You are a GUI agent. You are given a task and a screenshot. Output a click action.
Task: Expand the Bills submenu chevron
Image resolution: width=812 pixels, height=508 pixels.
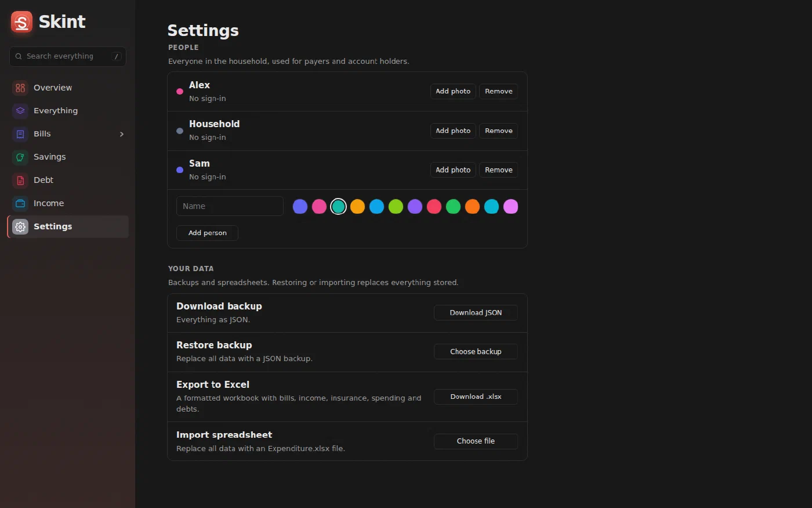(122, 134)
